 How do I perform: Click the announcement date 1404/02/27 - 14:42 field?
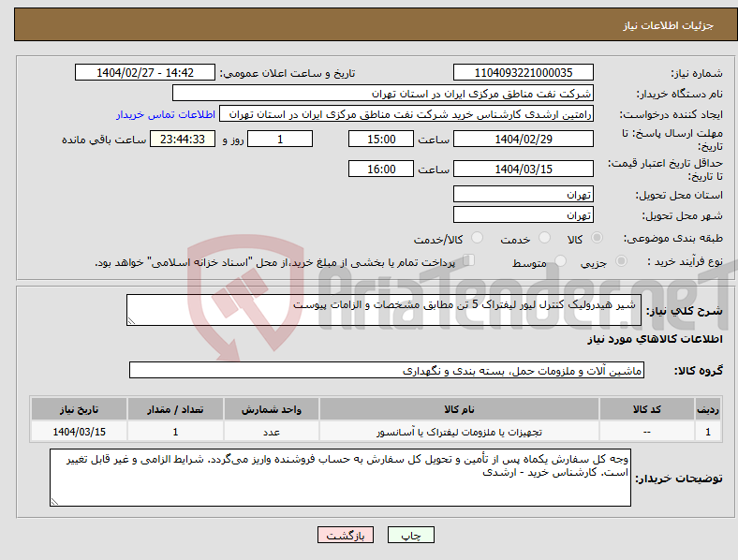pos(145,72)
